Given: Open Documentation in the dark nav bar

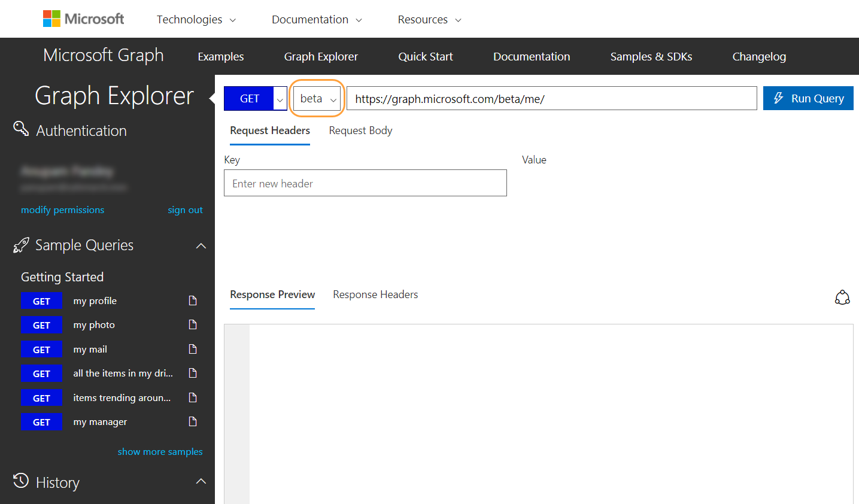Looking at the screenshot, I should (x=532, y=57).
